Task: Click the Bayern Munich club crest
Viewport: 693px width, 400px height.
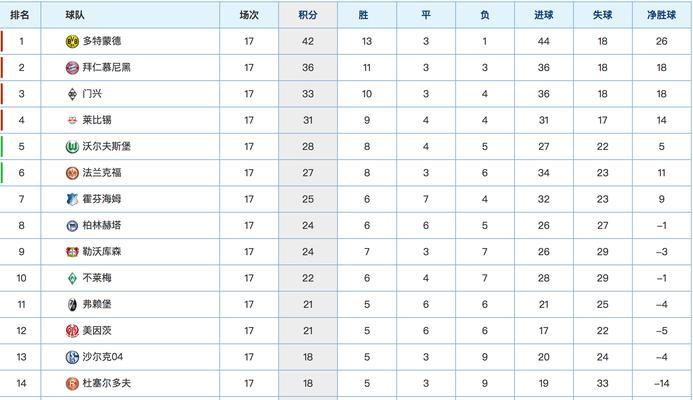Action: [72, 68]
